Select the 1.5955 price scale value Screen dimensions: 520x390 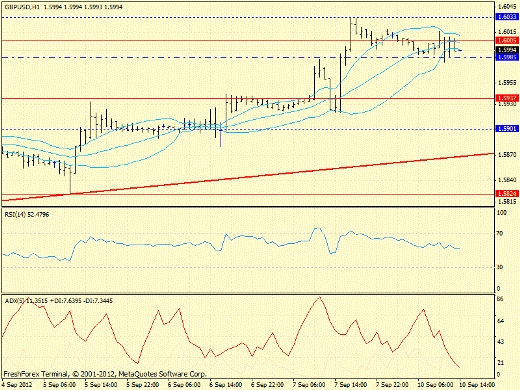[507, 83]
